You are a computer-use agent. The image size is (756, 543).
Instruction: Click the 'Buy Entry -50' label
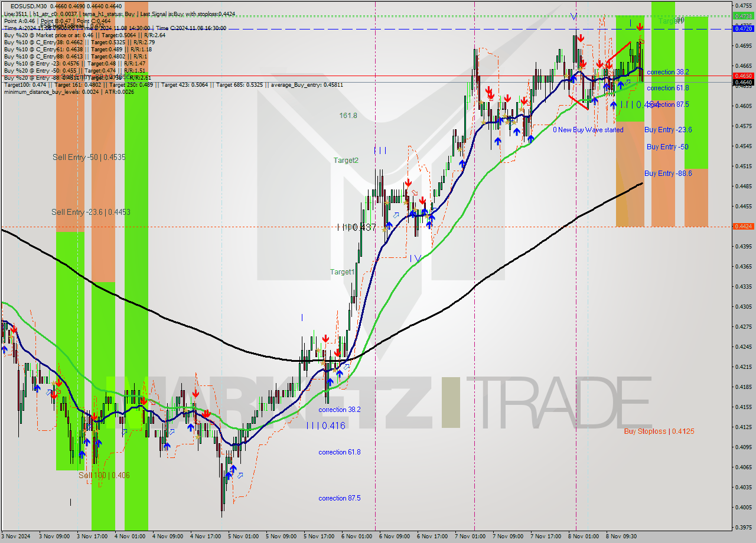point(667,147)
